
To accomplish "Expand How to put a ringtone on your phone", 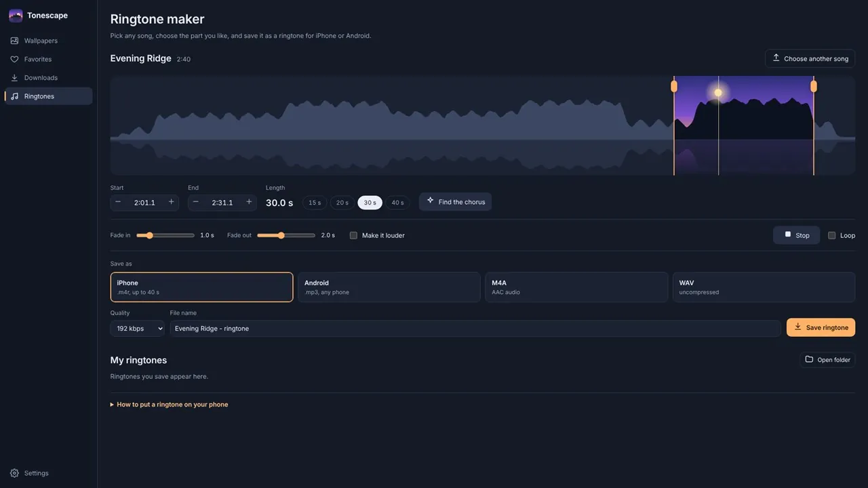I will click(169, 405).
